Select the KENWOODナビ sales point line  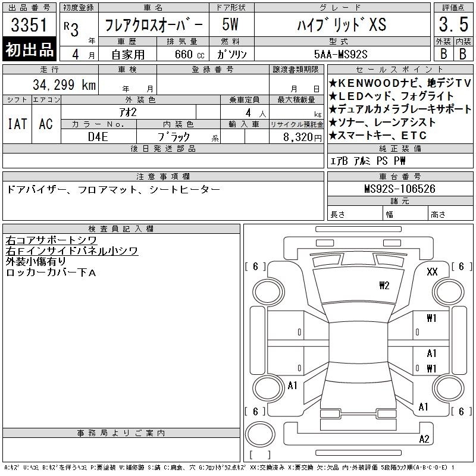click(393, 83)
